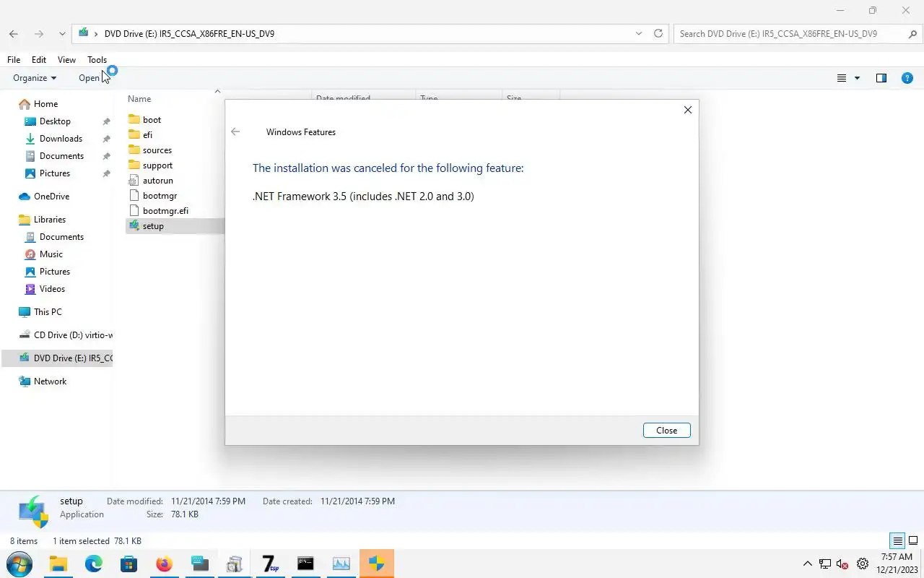Open Explorer help icon
The image size is (924, 578).
907,78
